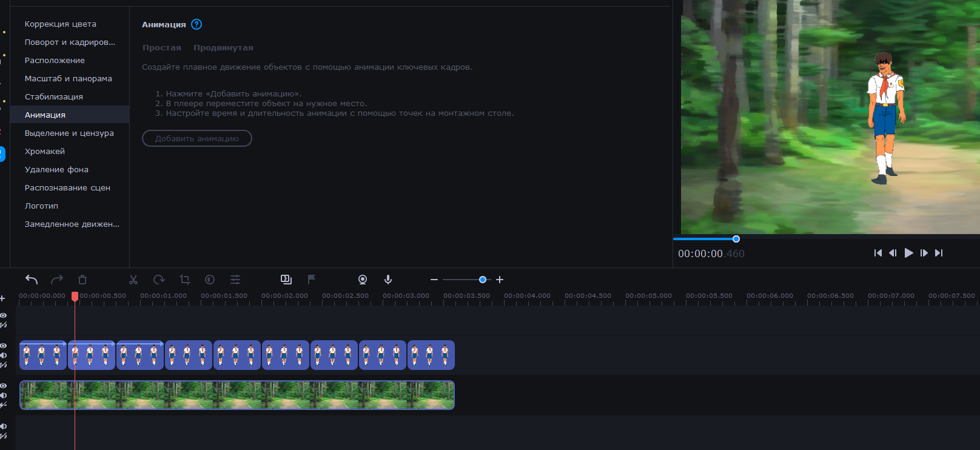This screenshot has width=980, height=450.
Task: Click ruler time 00:00:05.000
Action: 649,296
